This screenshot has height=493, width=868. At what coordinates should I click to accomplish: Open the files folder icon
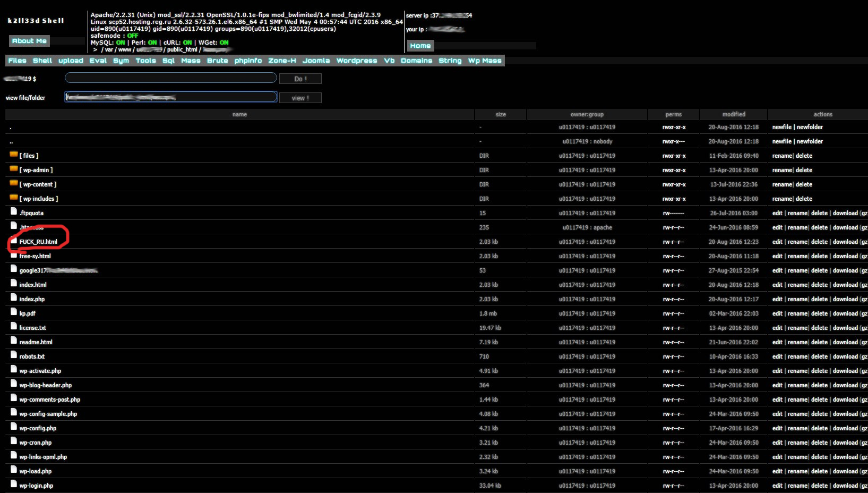[14, 155]
